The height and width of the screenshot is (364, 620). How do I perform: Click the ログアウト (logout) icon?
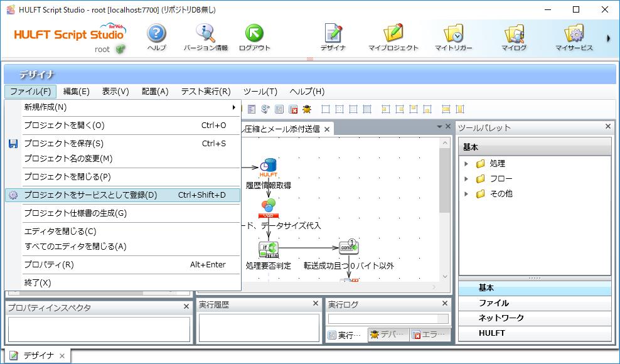point(254,35)
